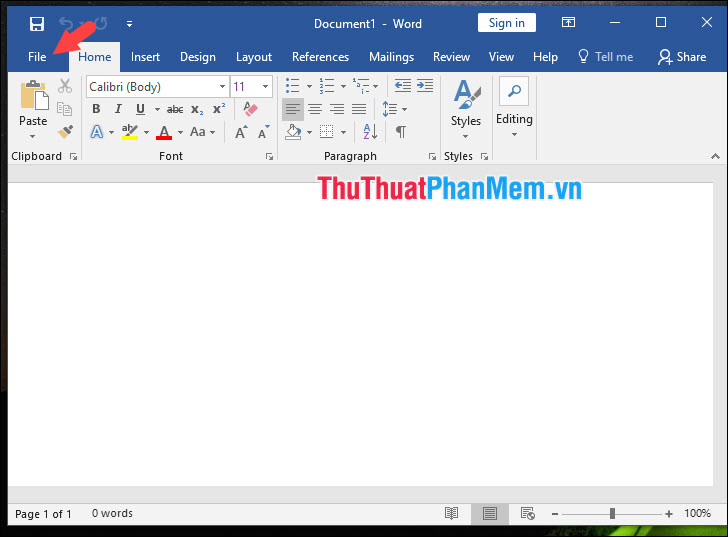Open Paste options dropdown arrow

[32, 136]
